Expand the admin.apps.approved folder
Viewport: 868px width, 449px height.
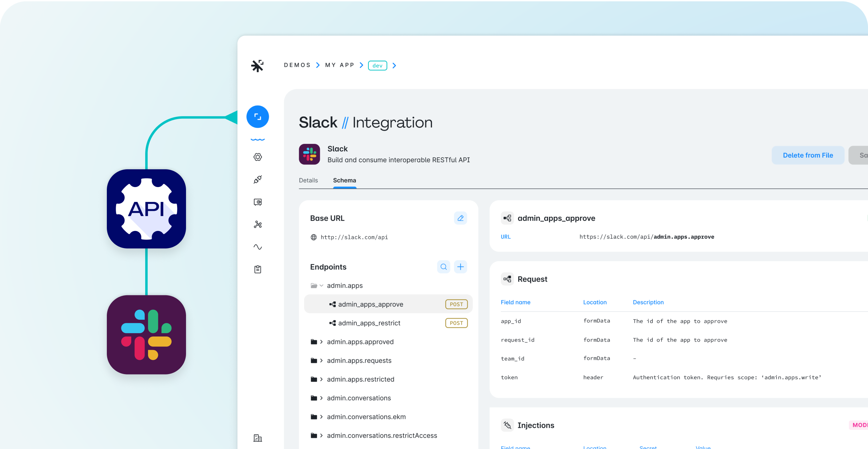[x=321, y=342]
